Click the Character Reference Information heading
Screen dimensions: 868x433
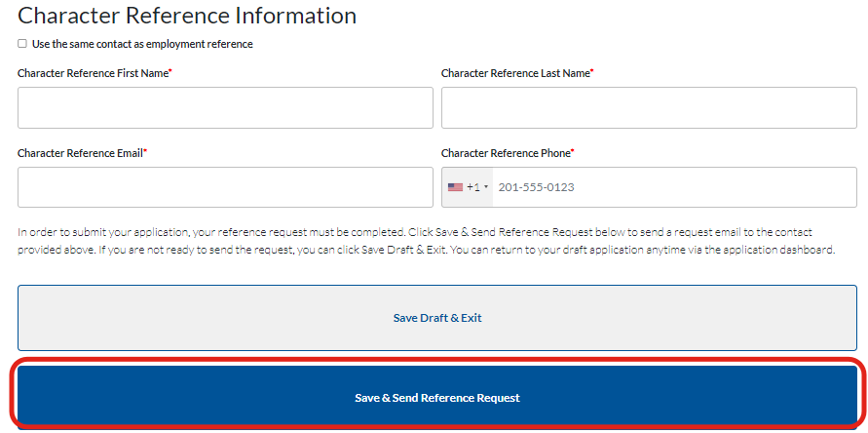(187, 16)
